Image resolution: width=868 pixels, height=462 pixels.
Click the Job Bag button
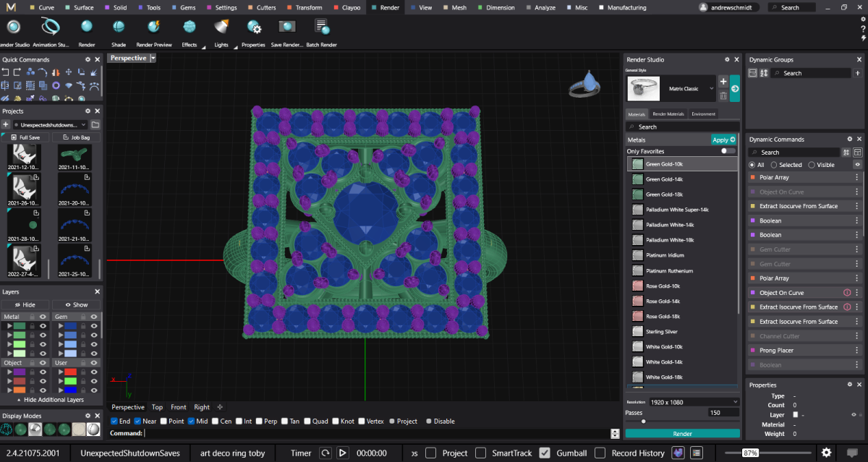[76, 137]
